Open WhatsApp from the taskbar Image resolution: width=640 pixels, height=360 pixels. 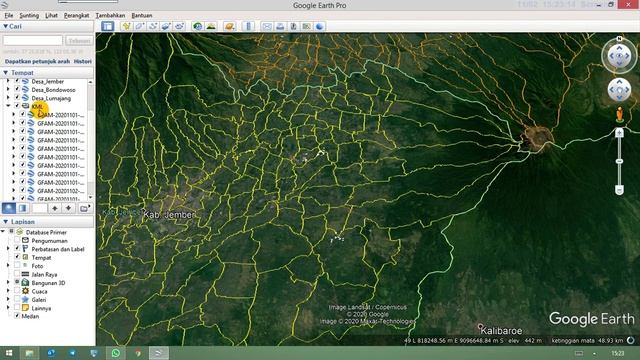click(116, 353)
